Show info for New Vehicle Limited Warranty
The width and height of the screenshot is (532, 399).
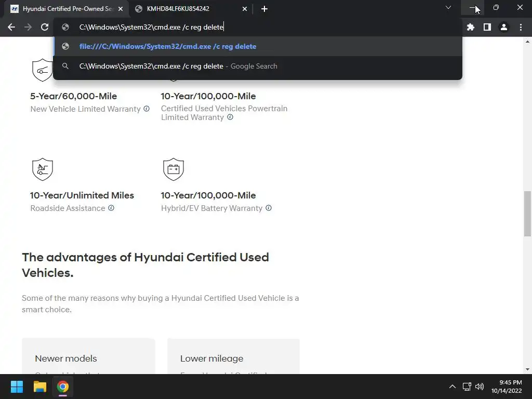pyautogui.click(x=147, y=109)
